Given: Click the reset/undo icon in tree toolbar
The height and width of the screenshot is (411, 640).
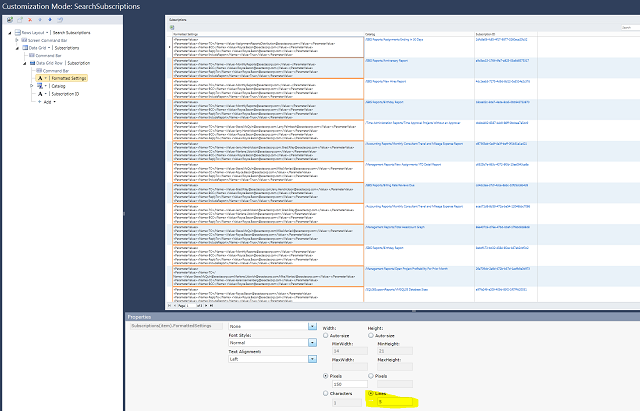Looking at the screenshot, I should 60,20.
